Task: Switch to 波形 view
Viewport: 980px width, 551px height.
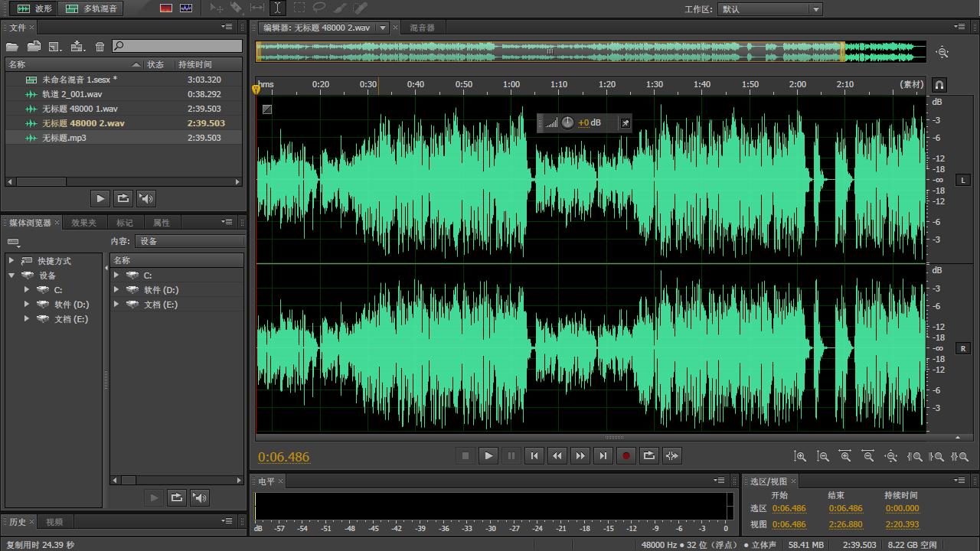Action: tap(34, 8)
